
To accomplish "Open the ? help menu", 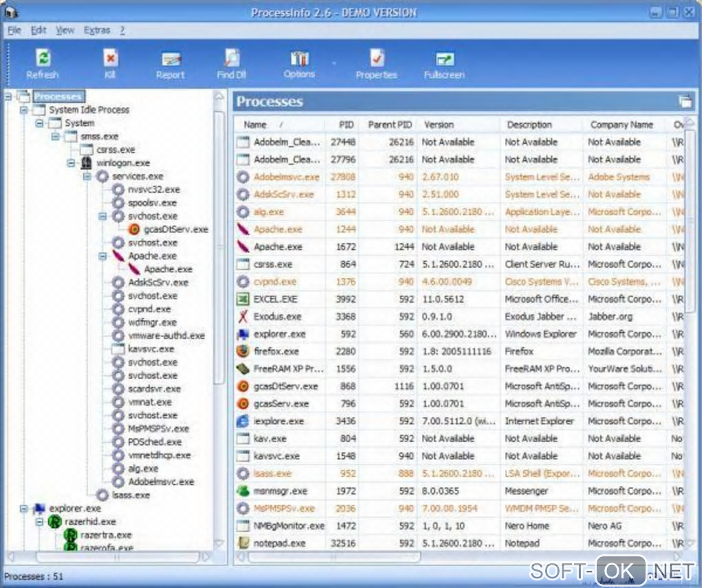I will tap(123, 30).
